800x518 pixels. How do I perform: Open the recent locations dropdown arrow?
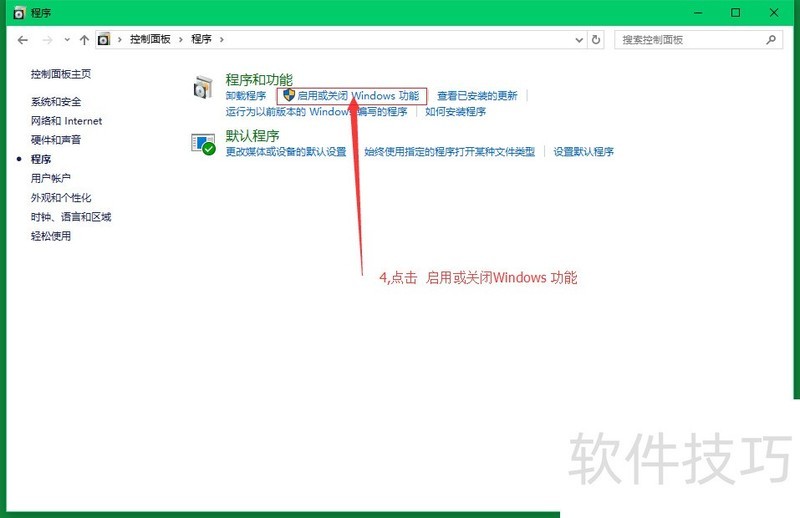tap(67, 40)
